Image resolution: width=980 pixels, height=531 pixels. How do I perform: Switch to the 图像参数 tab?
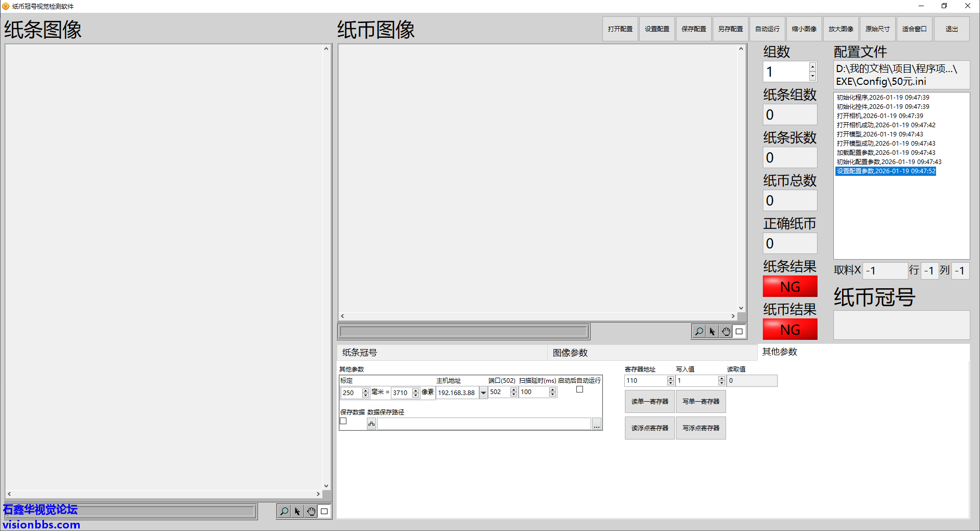(569, 352)
